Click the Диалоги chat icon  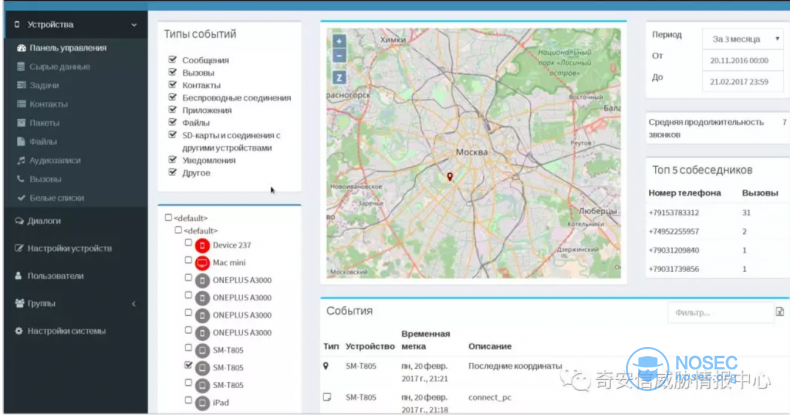click(x=19, y=221)
